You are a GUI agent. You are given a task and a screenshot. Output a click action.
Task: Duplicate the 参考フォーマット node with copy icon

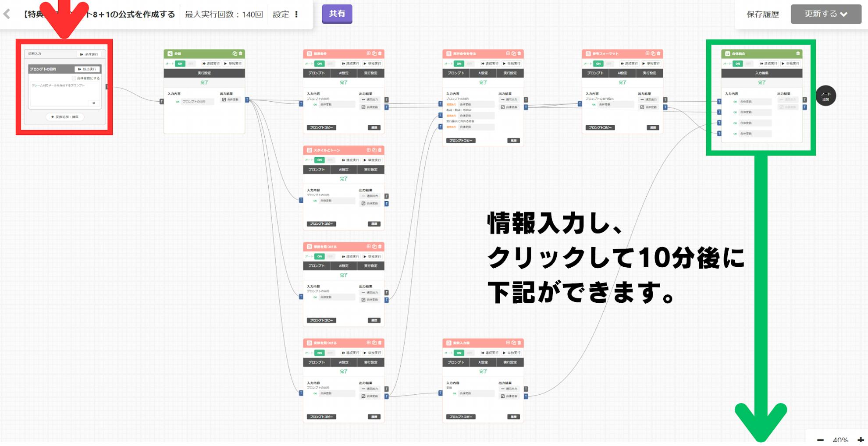[x=653, y=53]
